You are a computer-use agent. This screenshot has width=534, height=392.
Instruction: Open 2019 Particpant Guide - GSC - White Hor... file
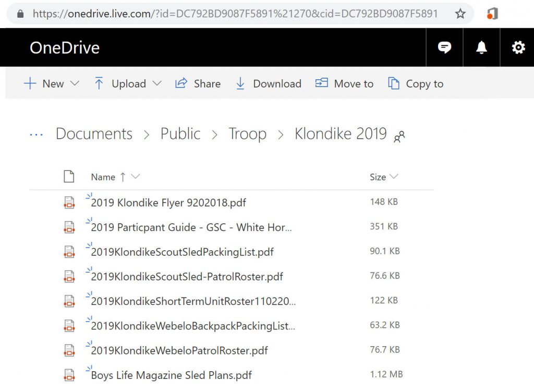tap(191, 227)
